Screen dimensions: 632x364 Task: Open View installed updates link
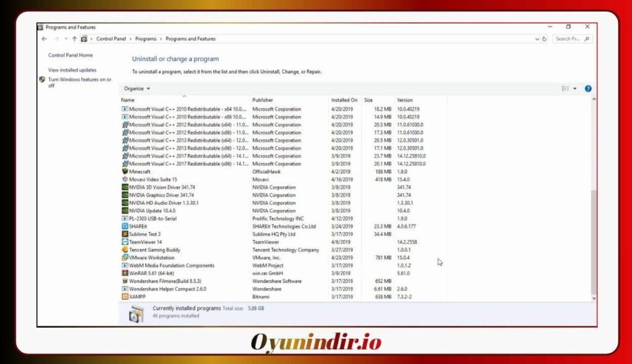72,70
